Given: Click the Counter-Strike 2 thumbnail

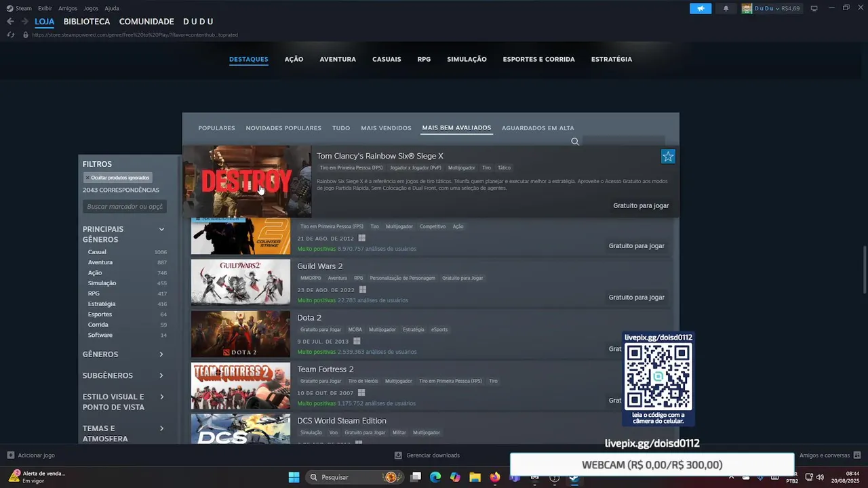Looking at the screenshot, I should pyautogui.click(x=241, y=236).
